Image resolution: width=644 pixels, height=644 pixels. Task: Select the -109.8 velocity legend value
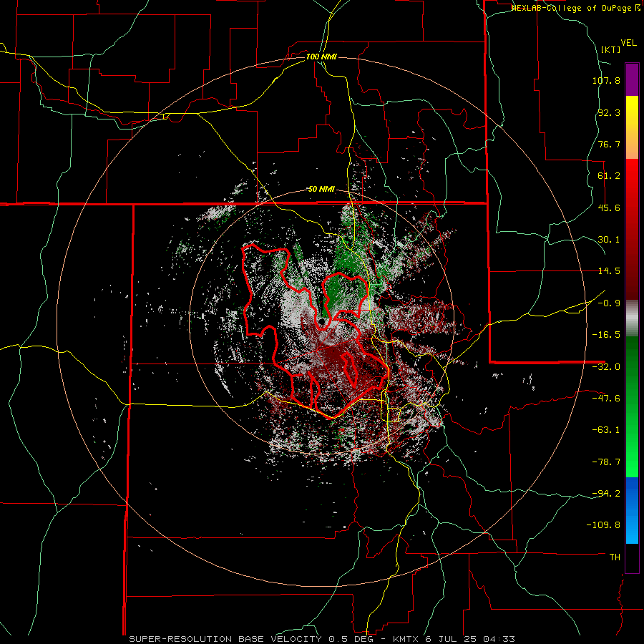[604, 525]
